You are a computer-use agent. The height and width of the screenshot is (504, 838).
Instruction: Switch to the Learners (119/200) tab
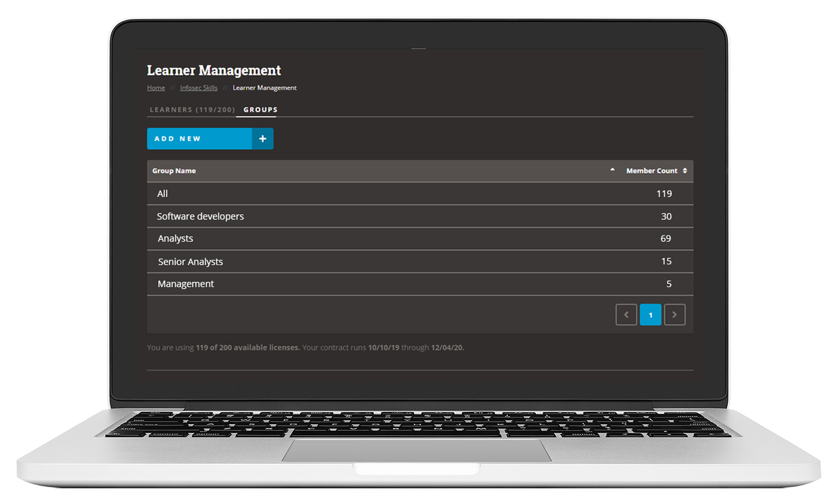(x=192, y=110)
